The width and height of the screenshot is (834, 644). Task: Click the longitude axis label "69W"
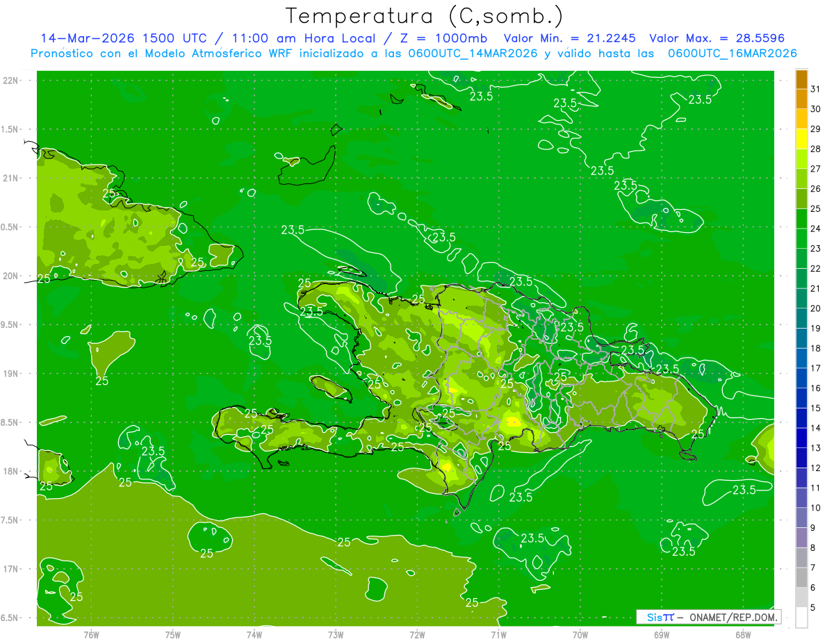pos(661,634)
